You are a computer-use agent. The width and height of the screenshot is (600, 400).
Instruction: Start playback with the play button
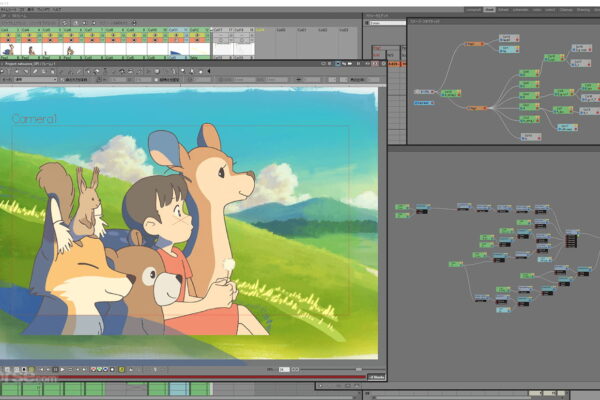pos(62,369)
